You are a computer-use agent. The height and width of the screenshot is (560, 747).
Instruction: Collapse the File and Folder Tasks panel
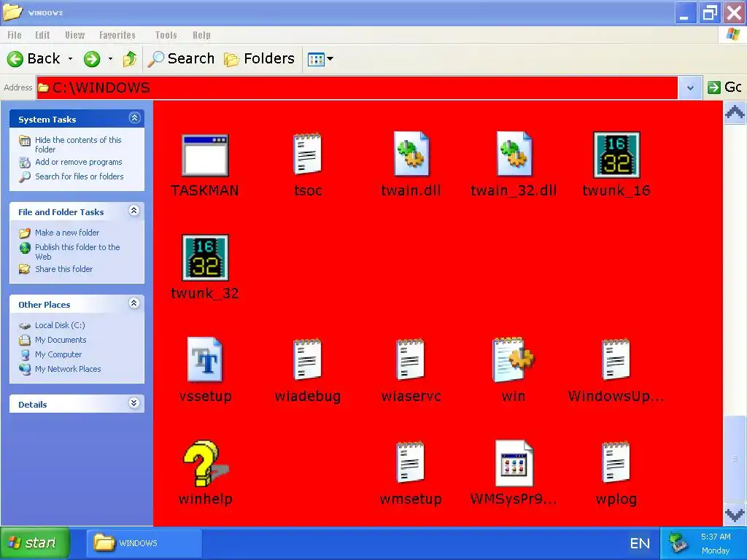point(134,211)
